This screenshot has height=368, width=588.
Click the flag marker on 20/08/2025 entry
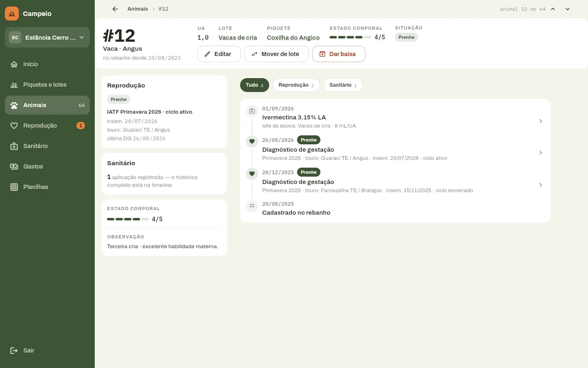point(252,206)
